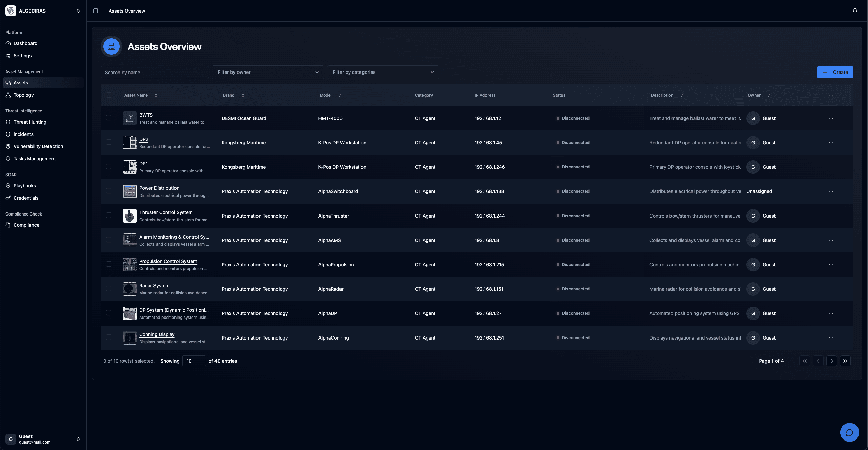Click the notification bell icon
The width and height of the screenshot is (868, 450).
pos(855,11)
